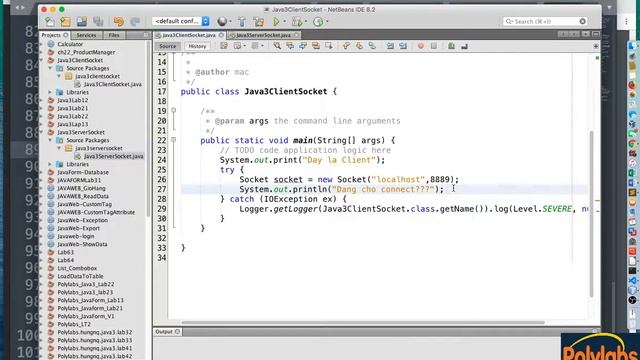Click the New Project toolbar icon

(x=65, y=22)
